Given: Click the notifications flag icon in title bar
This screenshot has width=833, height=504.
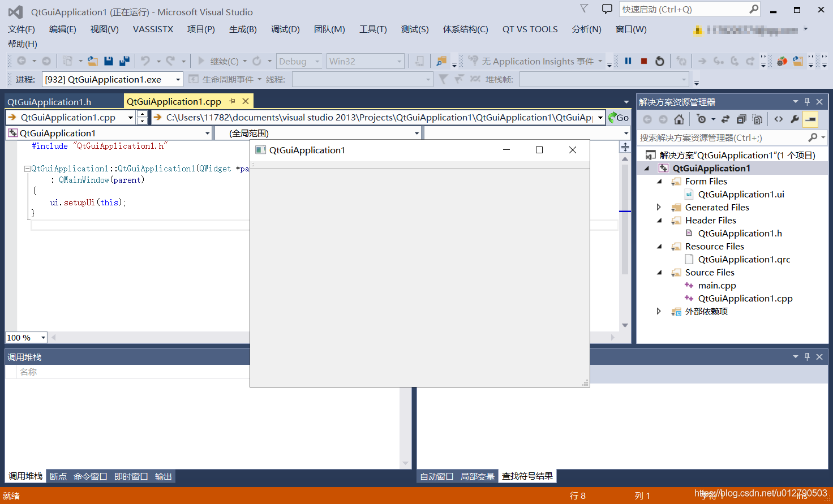Looking at the screenshot, I should (x=584, y=8).
